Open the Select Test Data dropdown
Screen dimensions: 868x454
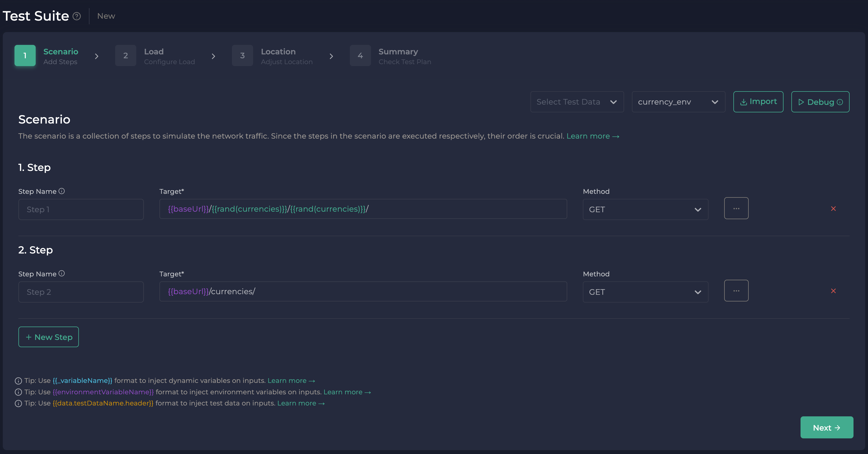[577, 102]
